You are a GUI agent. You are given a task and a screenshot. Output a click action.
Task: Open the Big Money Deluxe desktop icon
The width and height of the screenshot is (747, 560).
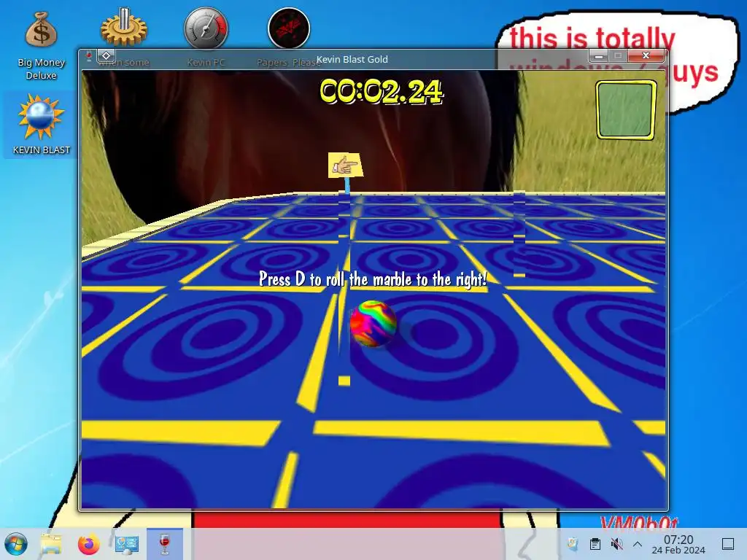point(41,45)
